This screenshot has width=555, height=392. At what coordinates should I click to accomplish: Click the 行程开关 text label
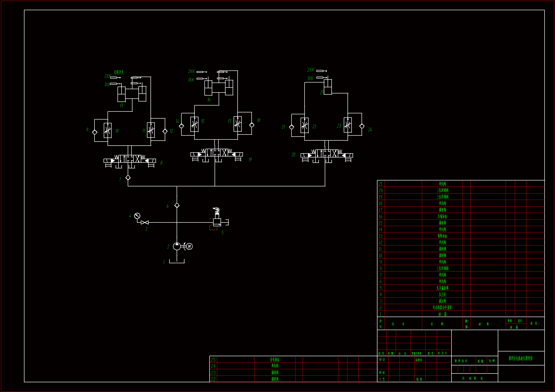119,72
